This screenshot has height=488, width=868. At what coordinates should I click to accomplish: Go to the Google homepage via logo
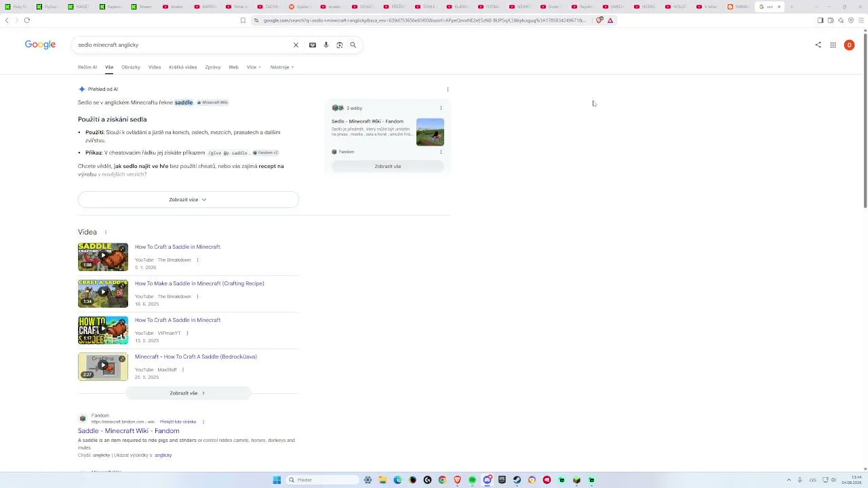[x=40, y=45]
